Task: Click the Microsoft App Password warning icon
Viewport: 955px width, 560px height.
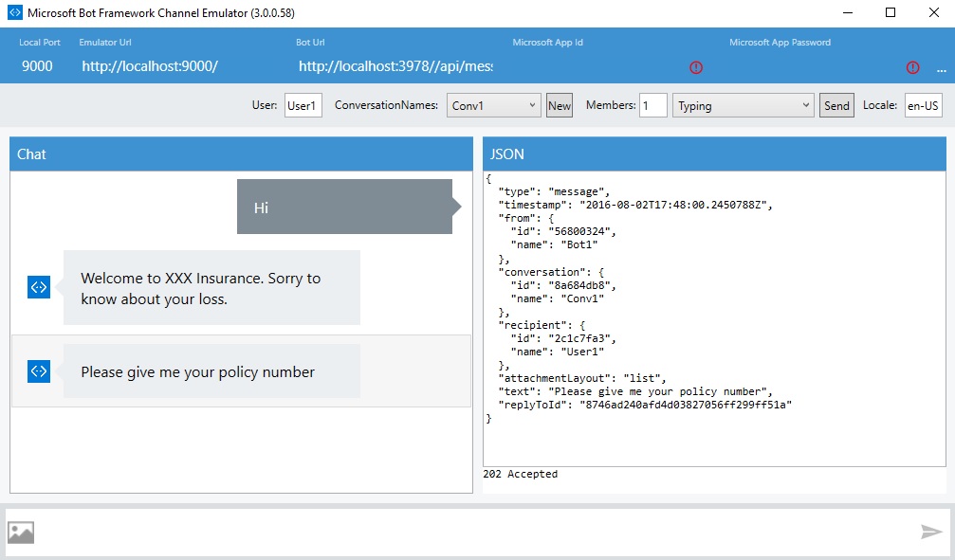Action: (x=912, y=67)
